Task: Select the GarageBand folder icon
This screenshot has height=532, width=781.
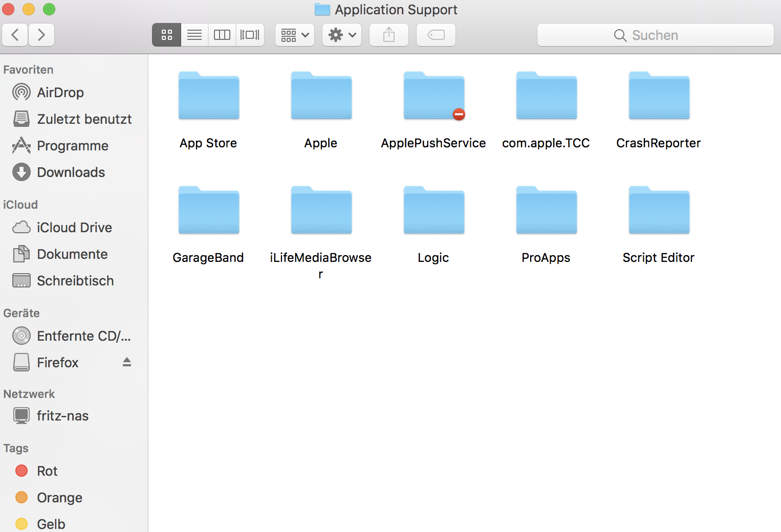Action: 209,210
